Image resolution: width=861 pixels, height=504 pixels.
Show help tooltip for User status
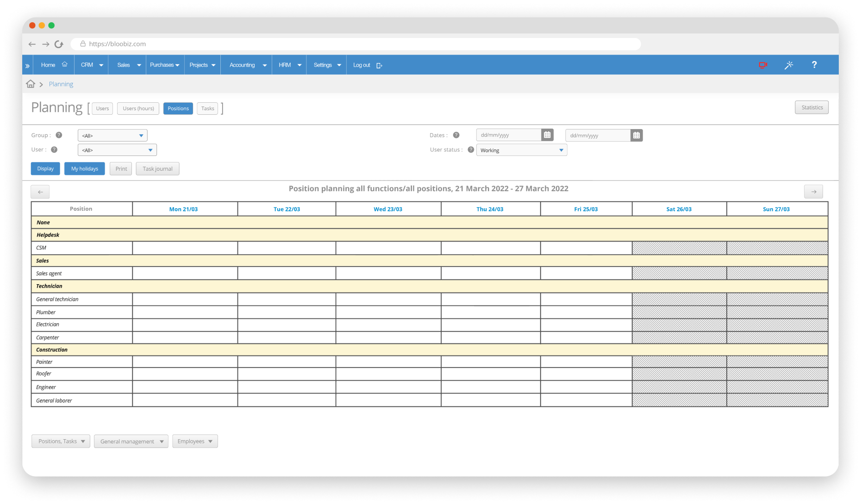click(471, 149)
